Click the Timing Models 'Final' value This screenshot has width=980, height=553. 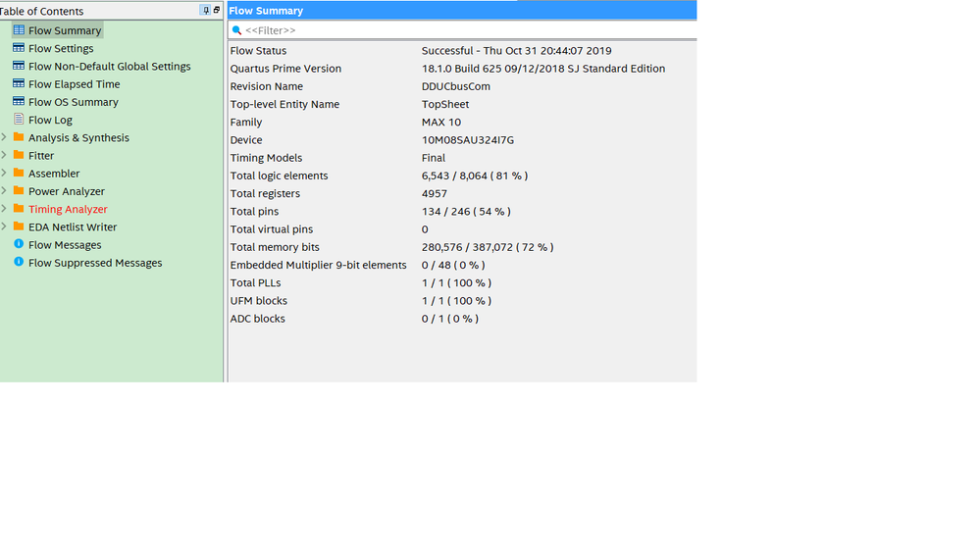click(x=434, y=158)
